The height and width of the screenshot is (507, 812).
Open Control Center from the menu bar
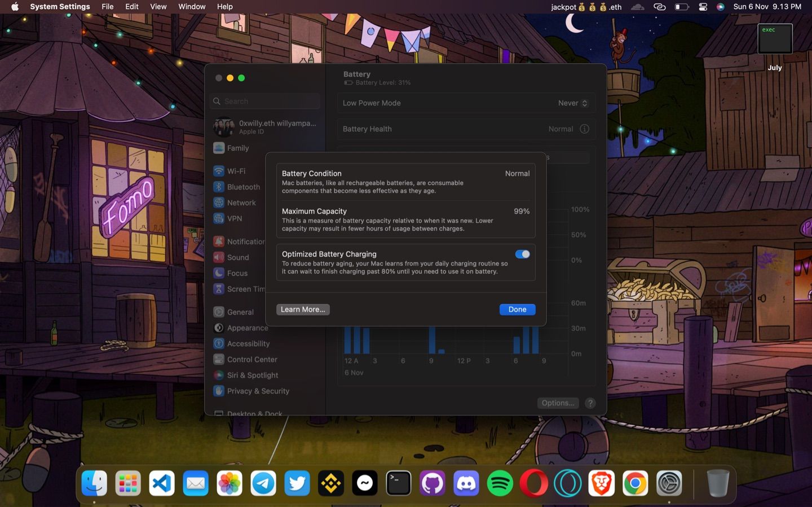703,7
